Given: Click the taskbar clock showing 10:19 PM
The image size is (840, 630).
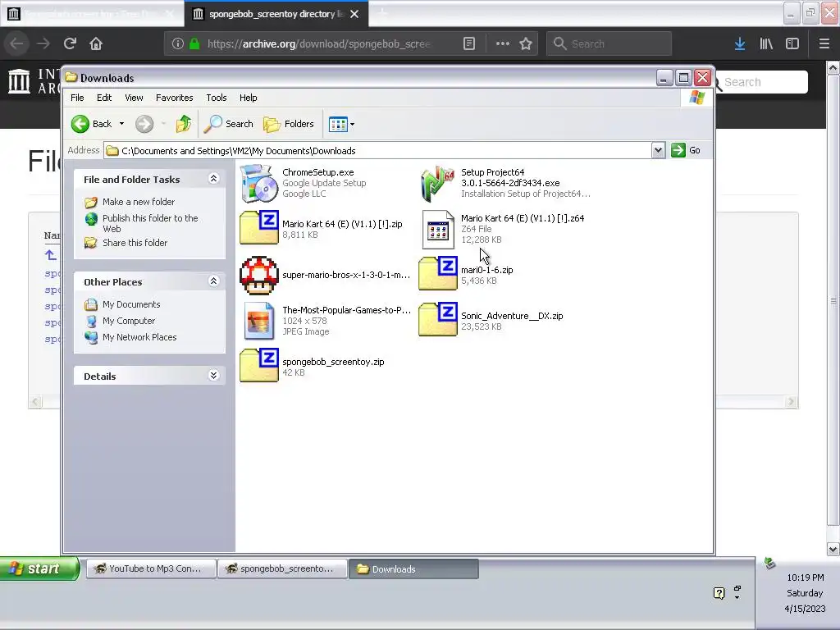Looking at the screenshot, I should (x=806, y=577).
